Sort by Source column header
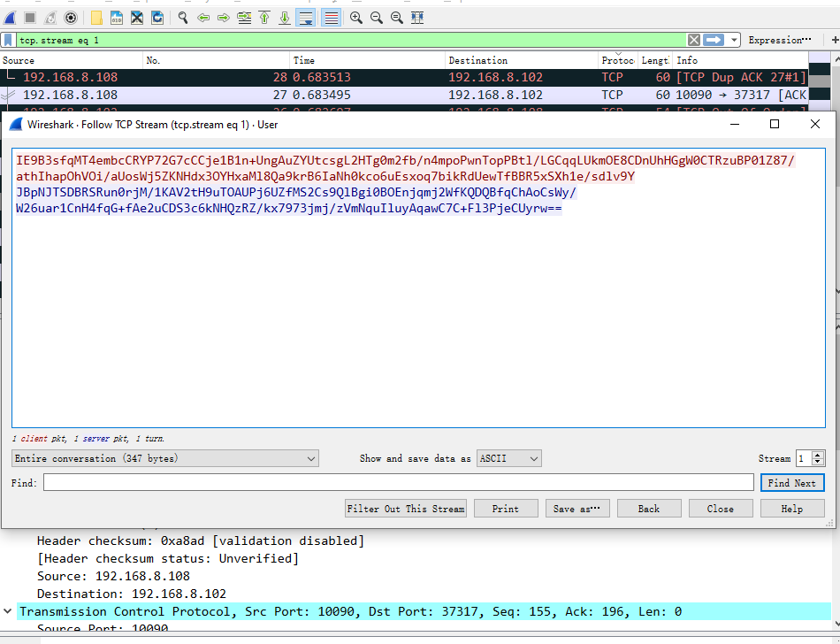Viewport: 840px width, 644px height. 72,60
